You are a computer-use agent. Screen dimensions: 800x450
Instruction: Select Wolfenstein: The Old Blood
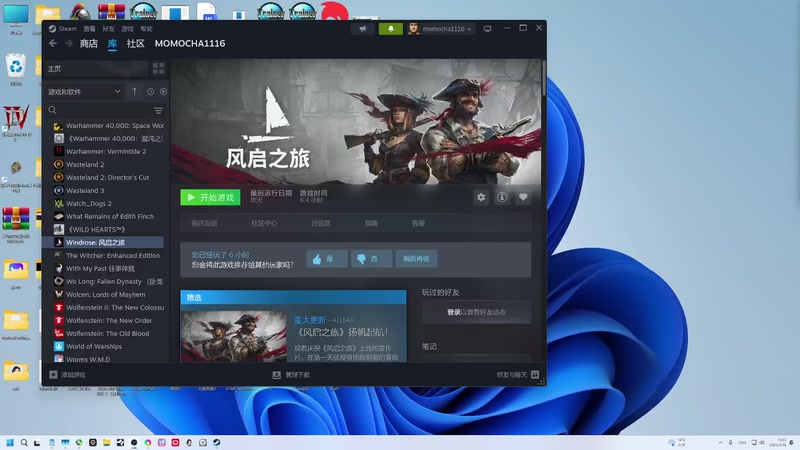(109, 333)
